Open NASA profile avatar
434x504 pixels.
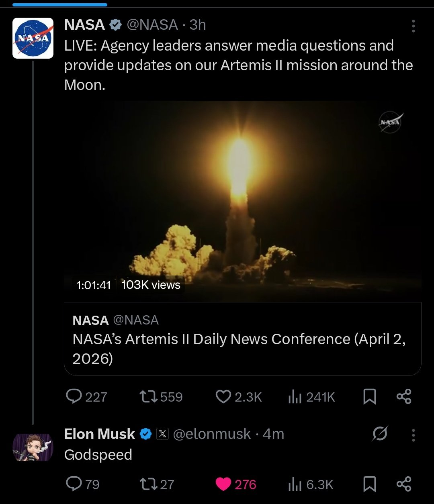(x=33, y=38)
